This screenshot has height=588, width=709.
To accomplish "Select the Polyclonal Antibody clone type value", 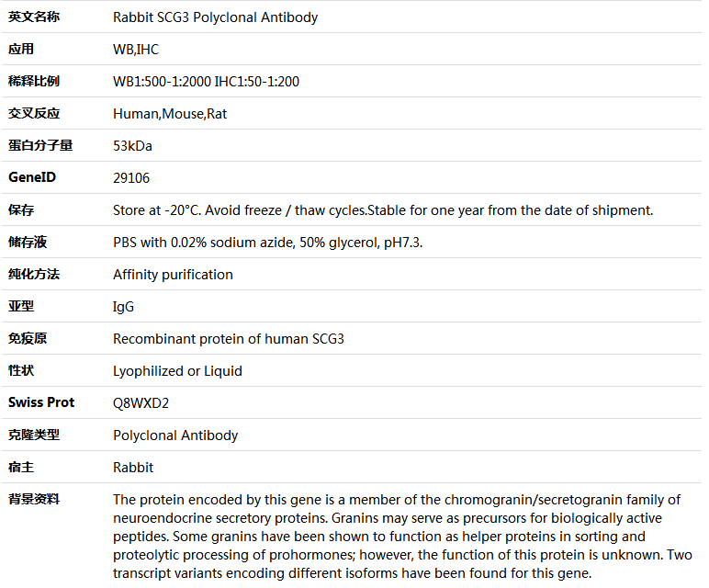I will [x=175, y=435].
